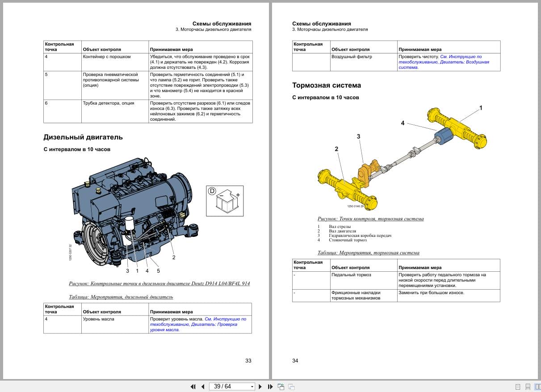
Task: Open the page number dropdown arrow
Action: [252, 387]
